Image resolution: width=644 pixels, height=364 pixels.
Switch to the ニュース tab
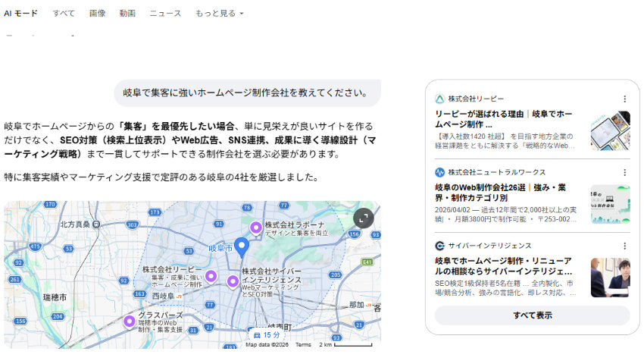point(165,13)
